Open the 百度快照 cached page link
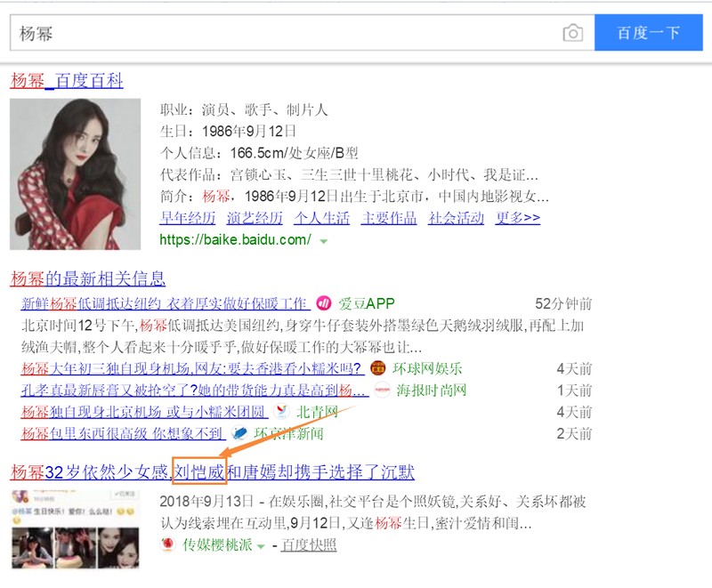Viewport: 712px width, 588px height. tap(309, 545)
